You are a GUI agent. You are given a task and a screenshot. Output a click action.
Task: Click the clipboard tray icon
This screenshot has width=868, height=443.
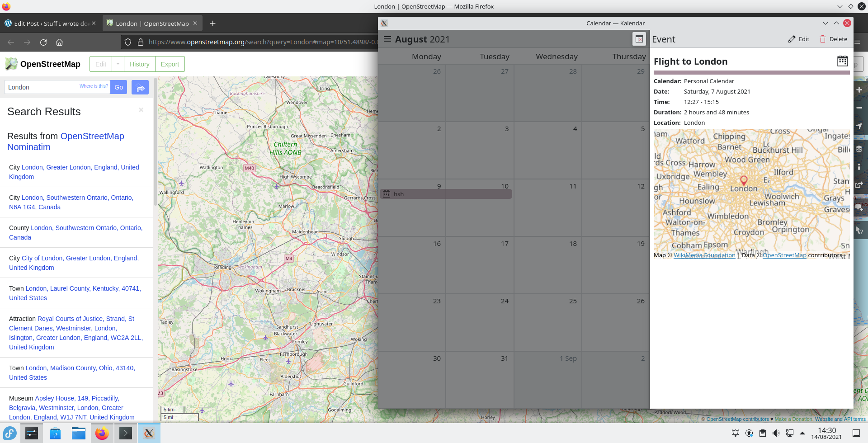click(763, 433)
